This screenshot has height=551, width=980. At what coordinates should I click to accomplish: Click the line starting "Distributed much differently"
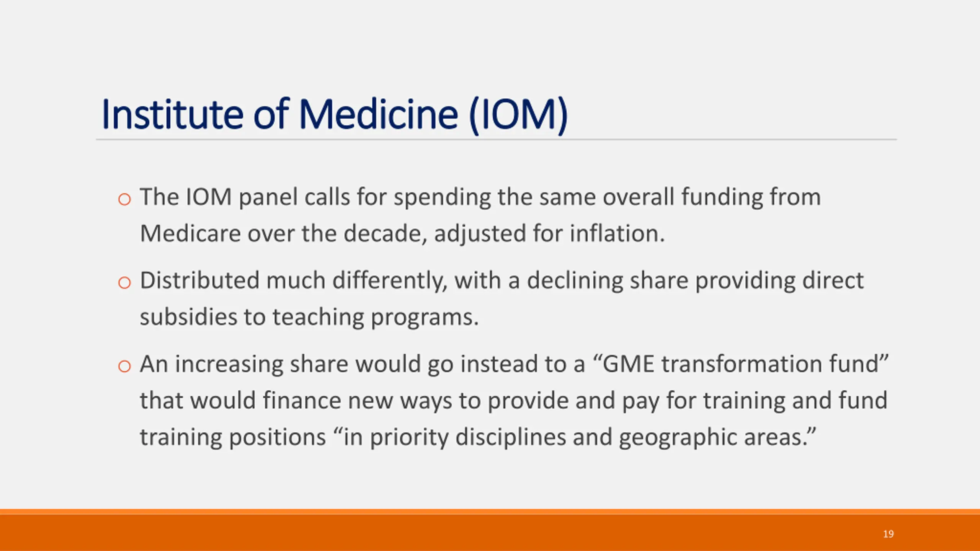(x=502, y=281)
